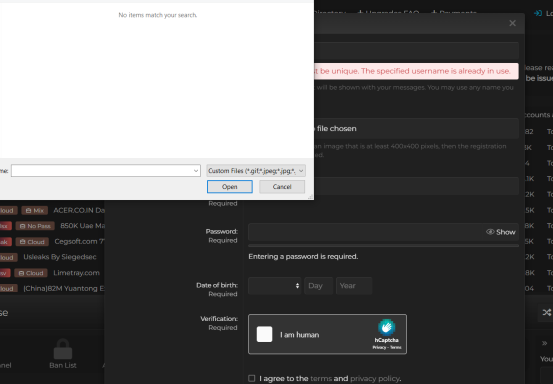This screenshot has height=384, width=553.
Task: Click the double chevron icon beside 'You'
Action: (545, 343)
